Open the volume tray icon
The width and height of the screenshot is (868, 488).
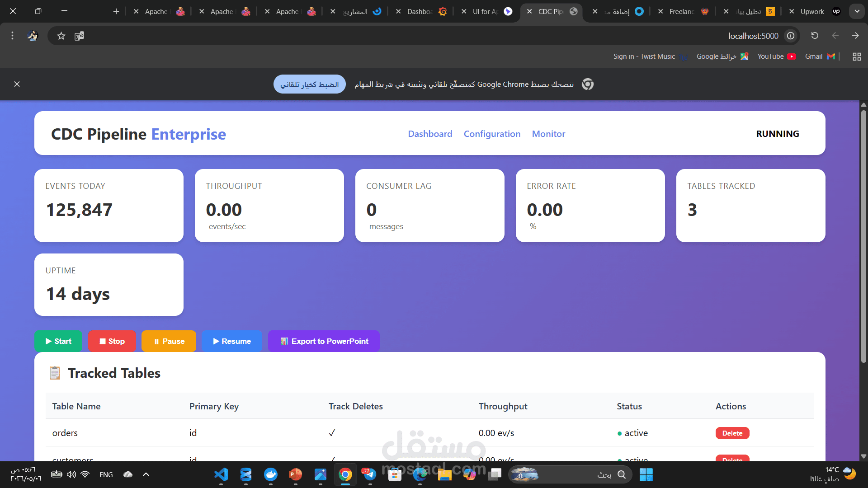(x=71, y=474)
